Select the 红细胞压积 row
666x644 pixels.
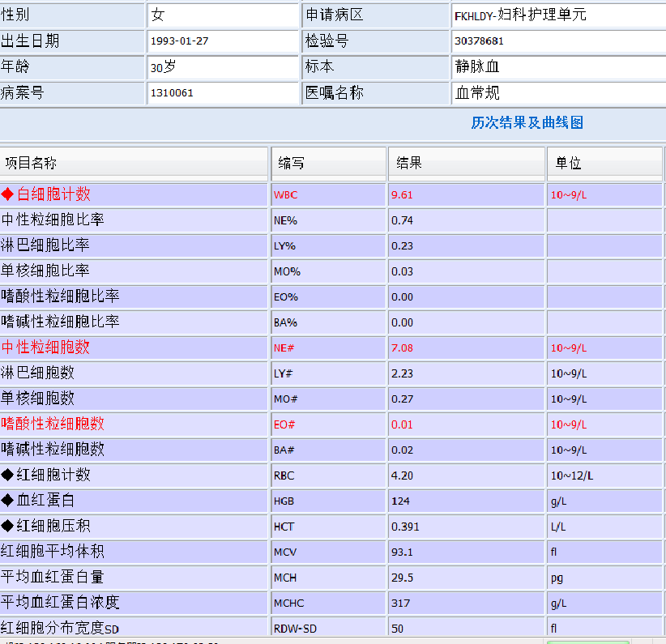pyautogui.click(x=134, y=527)
